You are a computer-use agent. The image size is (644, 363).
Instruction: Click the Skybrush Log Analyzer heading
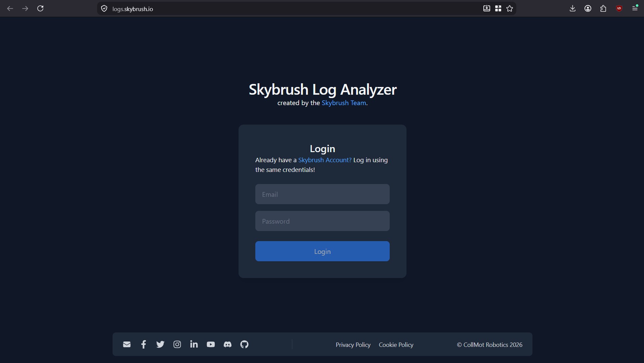[x=323, y=89]
